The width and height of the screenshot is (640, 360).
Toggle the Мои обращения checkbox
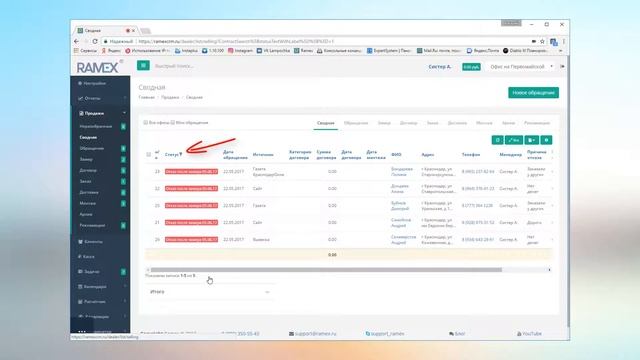173,122
